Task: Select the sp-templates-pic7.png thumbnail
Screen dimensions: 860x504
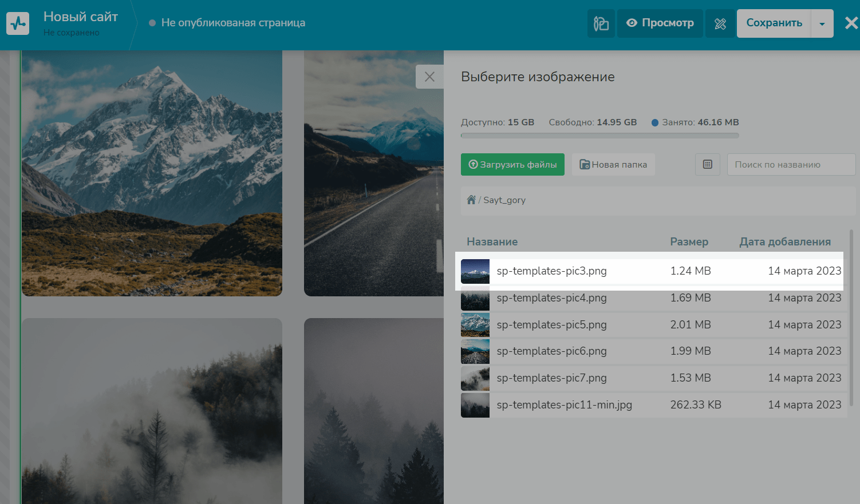Action: (475, 378)
